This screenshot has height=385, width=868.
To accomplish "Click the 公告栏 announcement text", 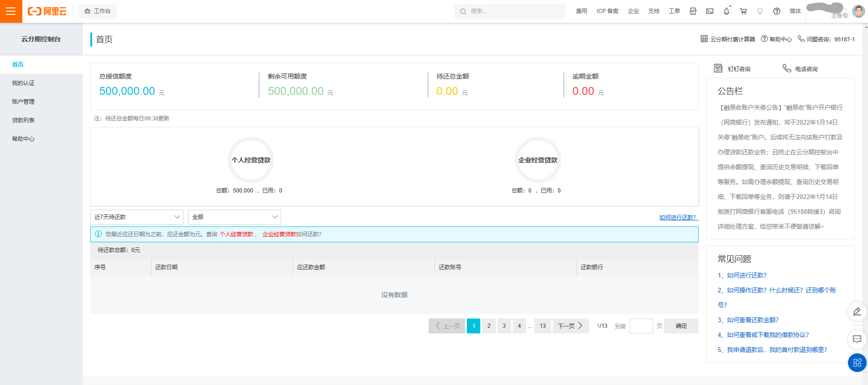I will point(780,167).
